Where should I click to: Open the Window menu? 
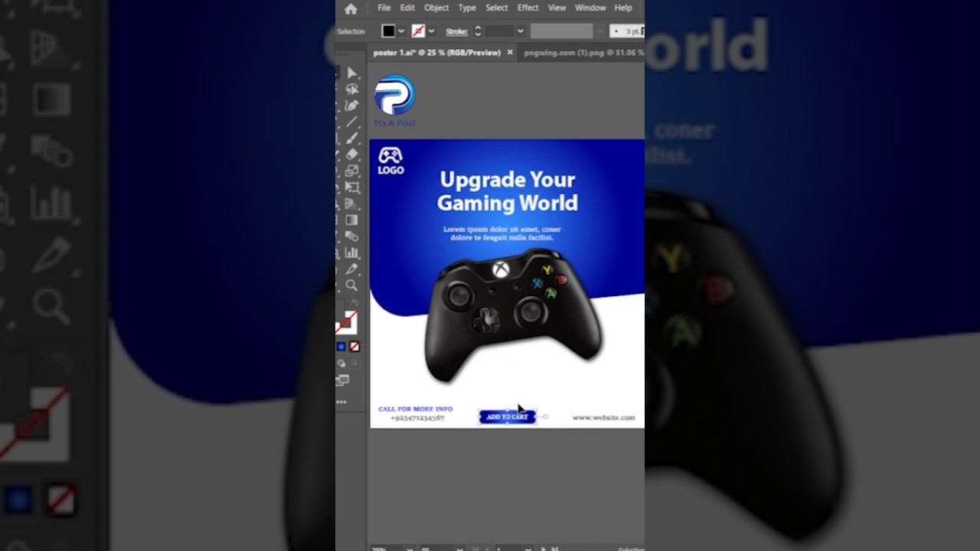tap(590, 8)
